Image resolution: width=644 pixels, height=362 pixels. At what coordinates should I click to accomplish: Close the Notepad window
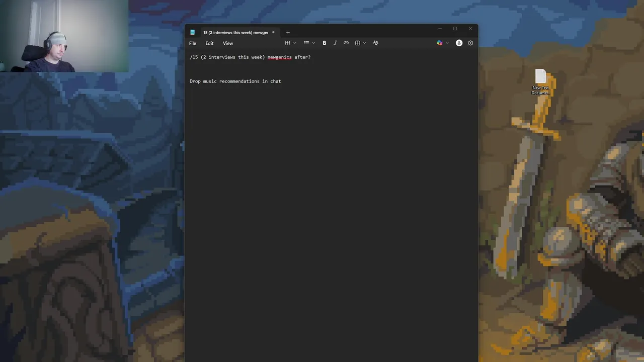pyautogui.click(x=470, y=29)
